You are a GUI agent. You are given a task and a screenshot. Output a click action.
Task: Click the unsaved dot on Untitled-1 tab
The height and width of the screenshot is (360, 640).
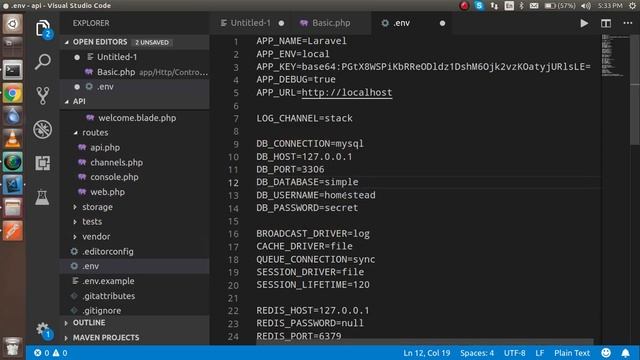click(281, 23)
